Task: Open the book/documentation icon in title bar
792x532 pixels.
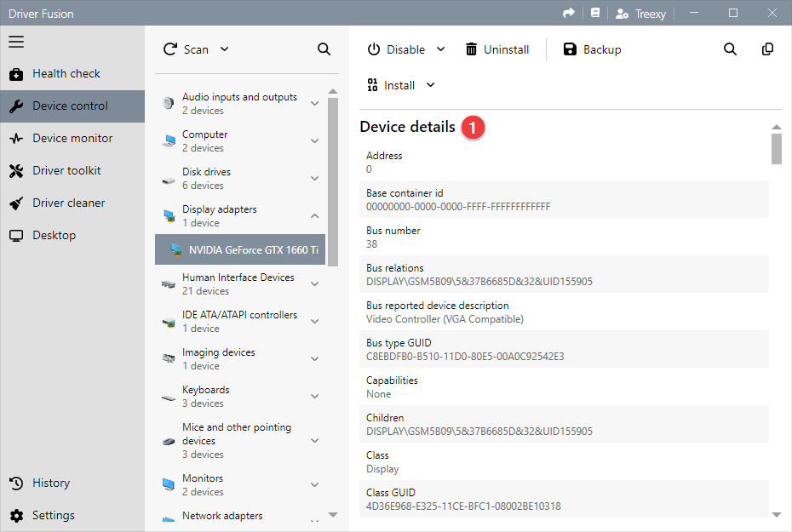Action: tap(595, 13)
